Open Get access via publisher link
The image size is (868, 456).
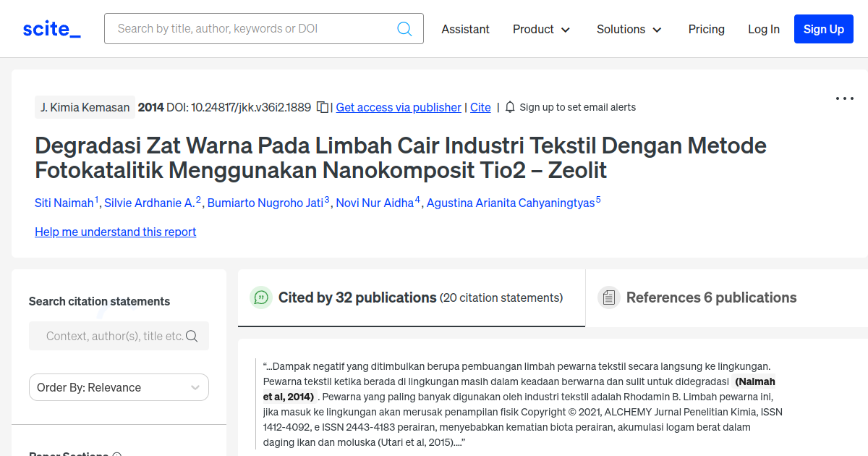pos(398,107)
